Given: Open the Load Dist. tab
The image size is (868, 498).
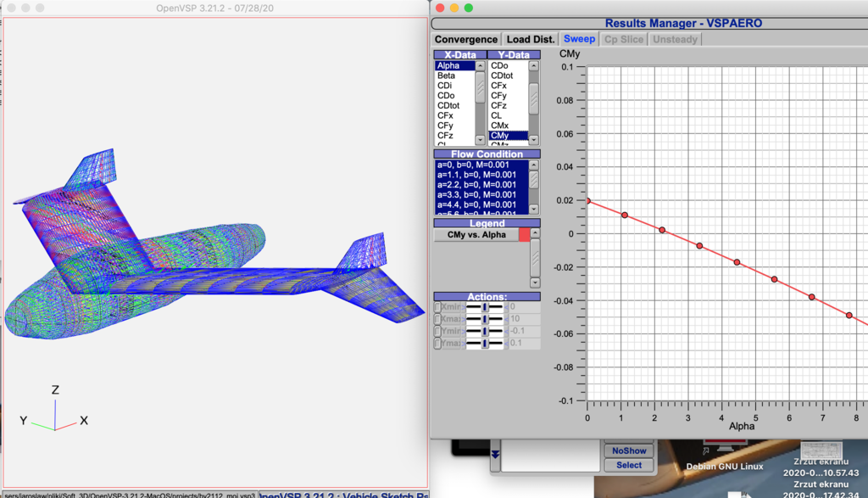Looking at the screenshot, I should pyautogui.click(x=531, y=39).
